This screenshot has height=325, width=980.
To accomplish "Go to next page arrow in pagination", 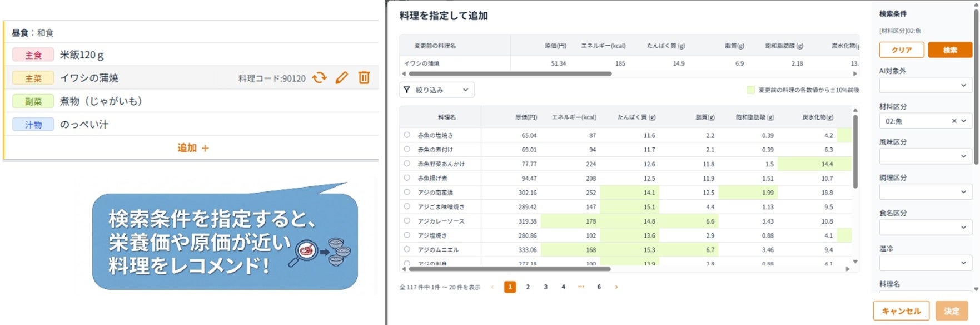I will [616, 287].
